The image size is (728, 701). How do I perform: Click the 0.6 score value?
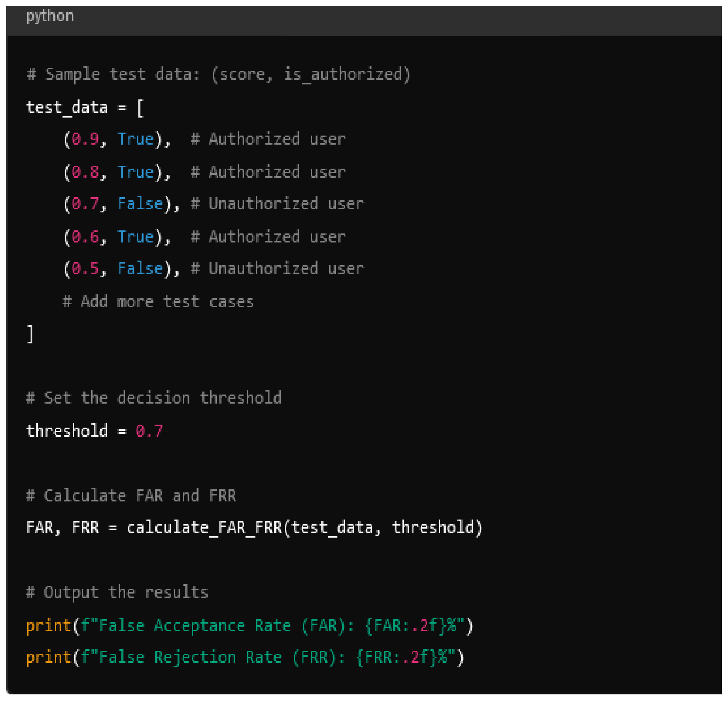coord(85,237)
